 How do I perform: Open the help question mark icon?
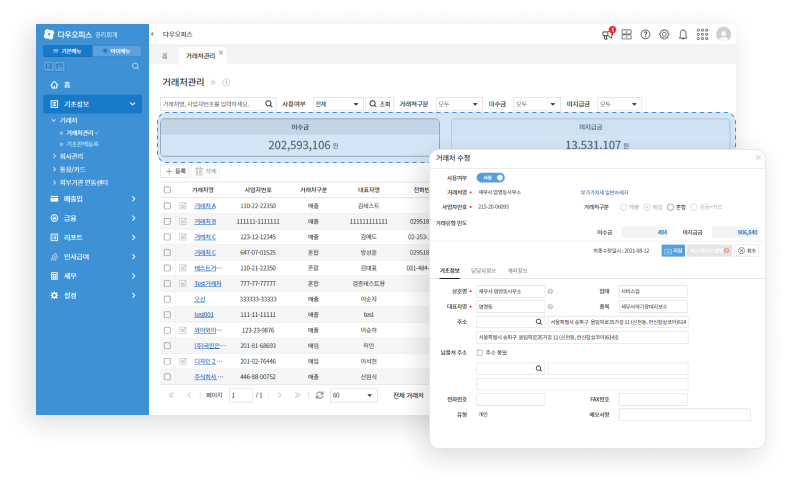tap(645, 34)
